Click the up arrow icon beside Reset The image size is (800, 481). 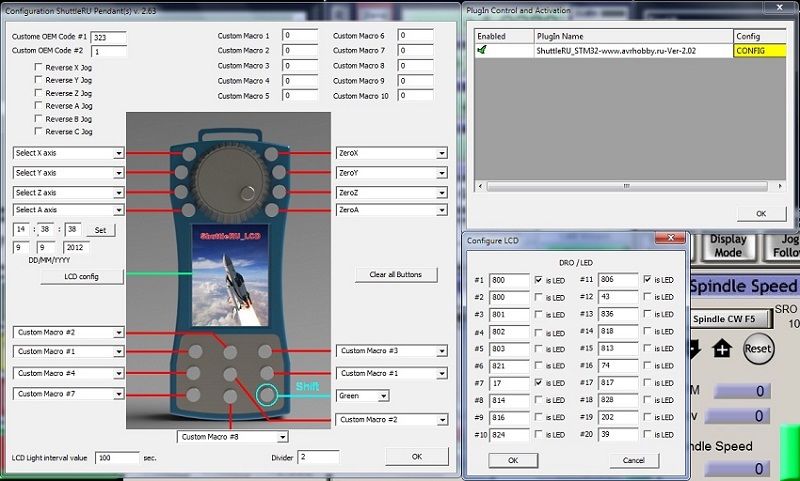pos(721,349)
